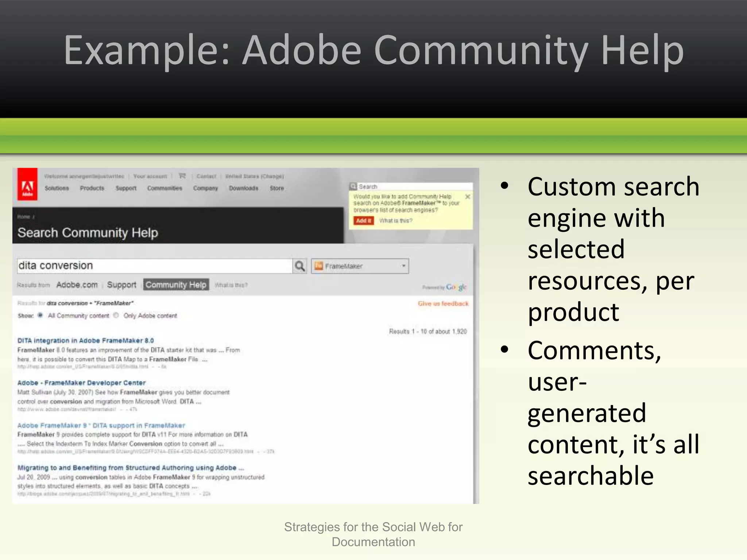Click the Results 1 - 10 of about 1,920 text
The width and height of the screenshot is (747, 560).
click(x=428, y=331)
